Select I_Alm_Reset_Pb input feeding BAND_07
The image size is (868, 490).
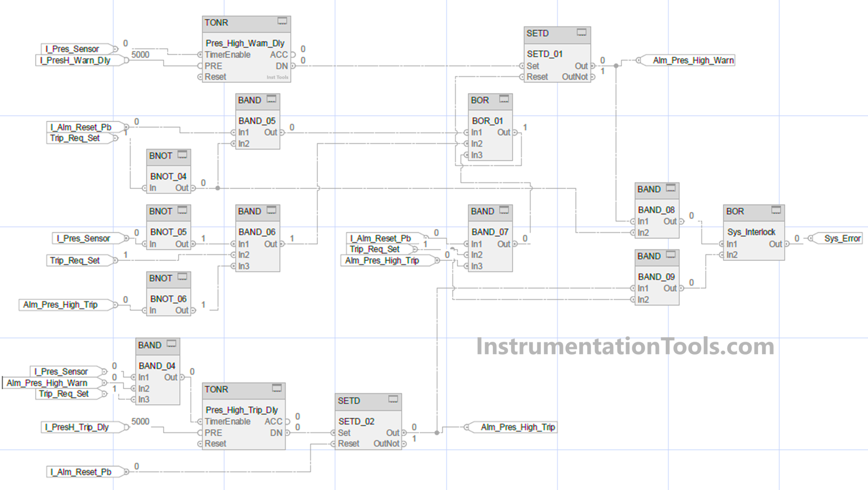387,238
